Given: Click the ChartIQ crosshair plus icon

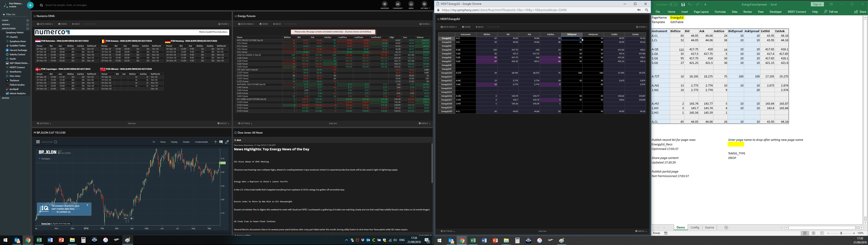Looking at the screenshot, I should click(x=215, y=142).
